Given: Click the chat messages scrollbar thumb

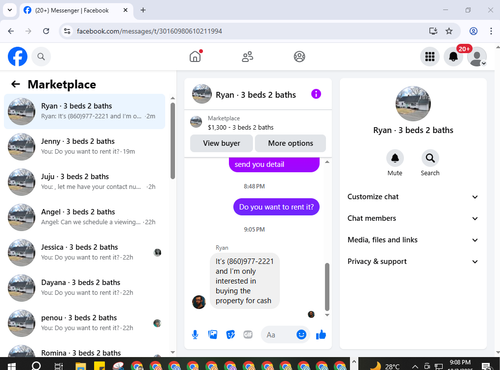Looking at the screenshot, I should pos(327,287).
